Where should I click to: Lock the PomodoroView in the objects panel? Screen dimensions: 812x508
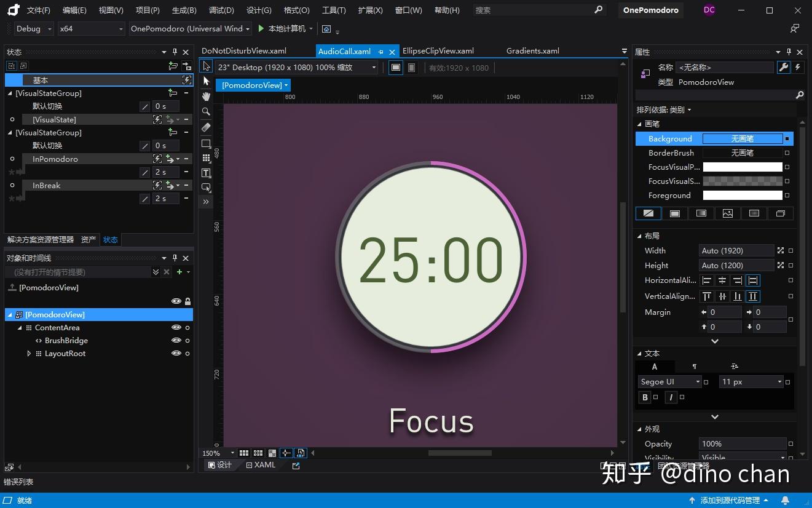[x=187, y=301]
